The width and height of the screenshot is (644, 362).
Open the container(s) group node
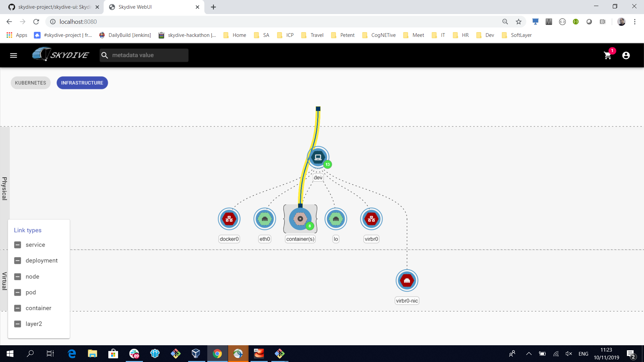click(300, 219)
